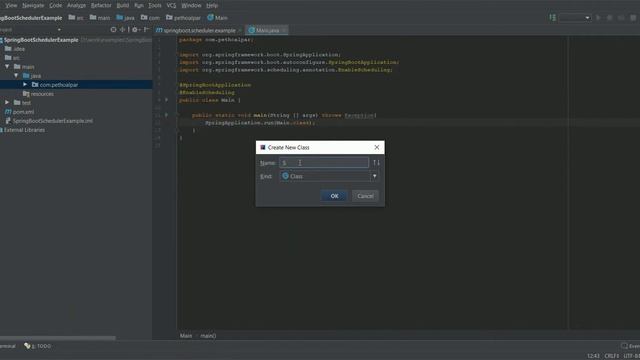The image size is (640, 360).
Task: Click the greyed Run arrow icon
Action: pos(598,18)
